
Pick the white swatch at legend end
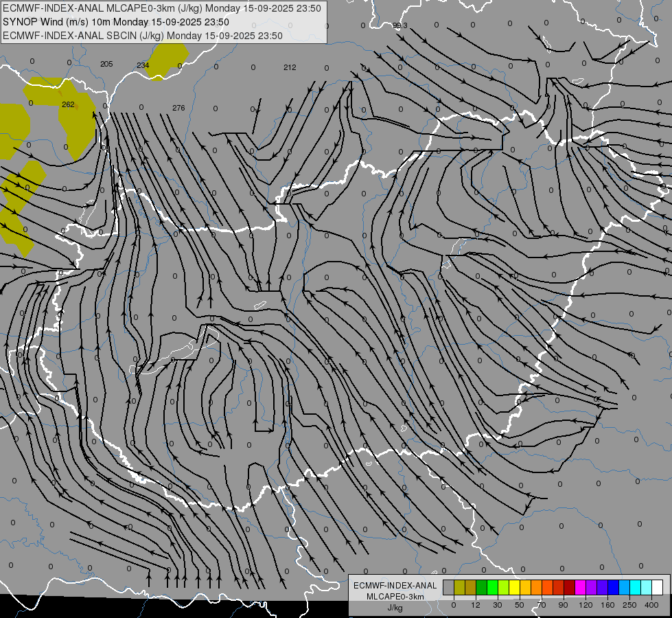[x=658, y=587]
